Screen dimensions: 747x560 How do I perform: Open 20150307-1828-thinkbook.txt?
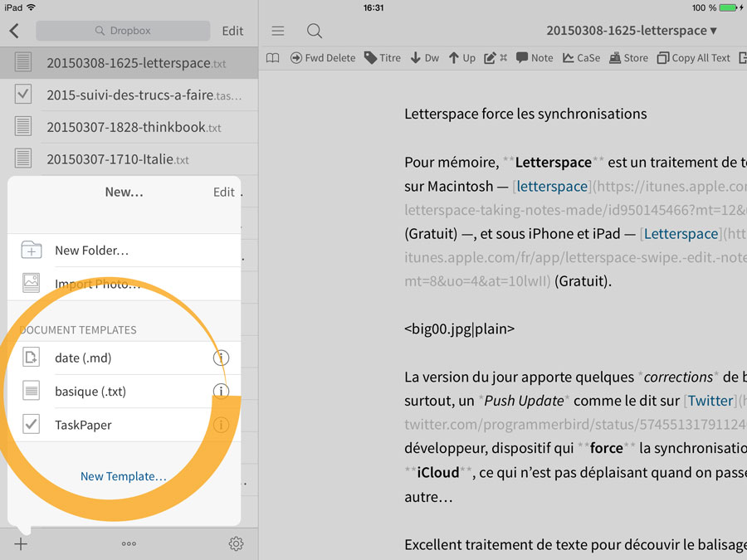[x=129, y=127]
